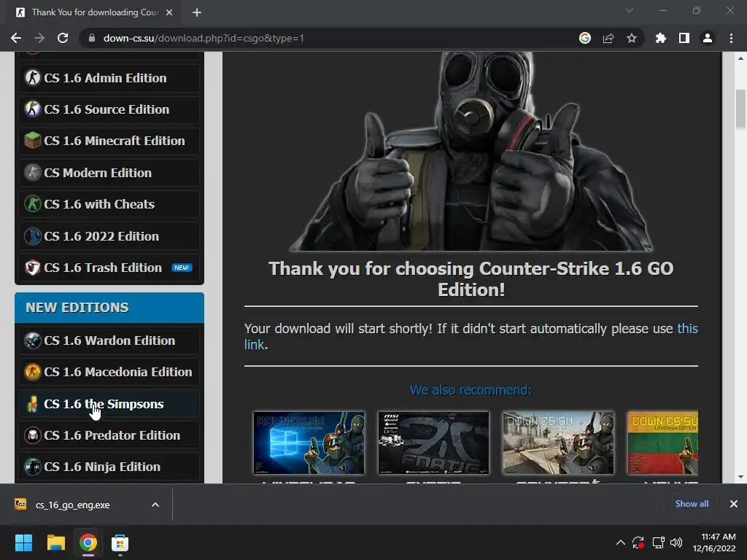Open Google icon in address bar
Screen dimensions: 747x560
coord(584,38)
